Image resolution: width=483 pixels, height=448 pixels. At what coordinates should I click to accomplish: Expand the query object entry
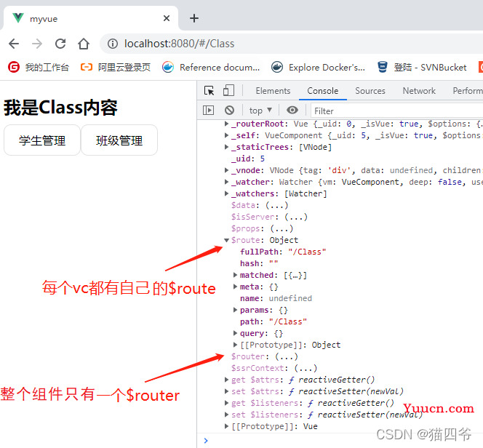[x=236, y=333]
